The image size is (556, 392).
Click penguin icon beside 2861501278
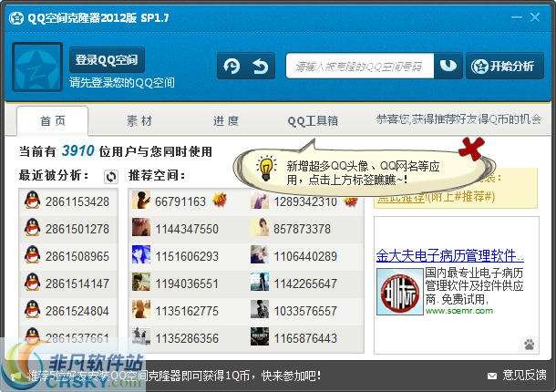[32, 227]
